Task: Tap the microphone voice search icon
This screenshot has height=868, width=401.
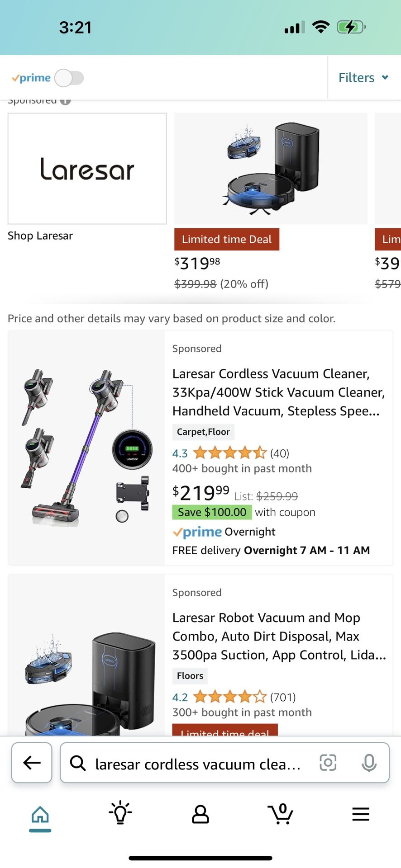Action: (x=369, y=763)
